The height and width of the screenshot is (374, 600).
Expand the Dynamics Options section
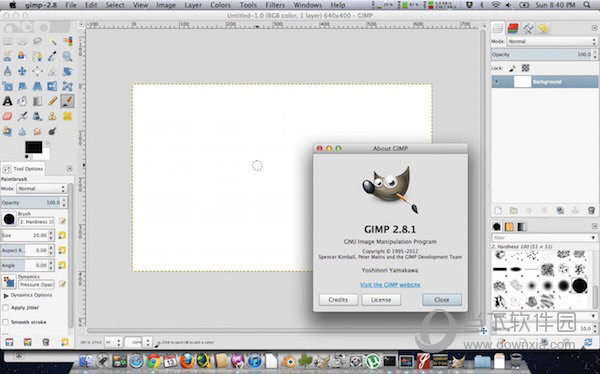[x=6, y=296]
